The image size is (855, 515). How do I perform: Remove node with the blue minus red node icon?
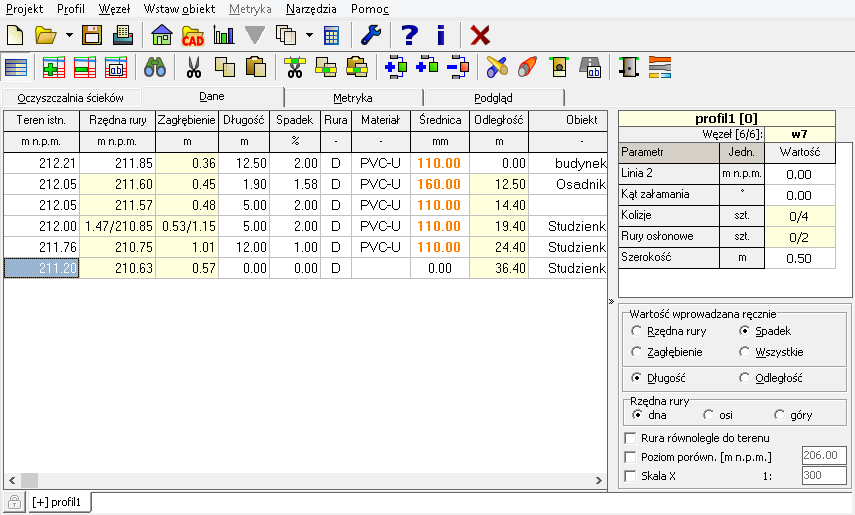(457, 67)
